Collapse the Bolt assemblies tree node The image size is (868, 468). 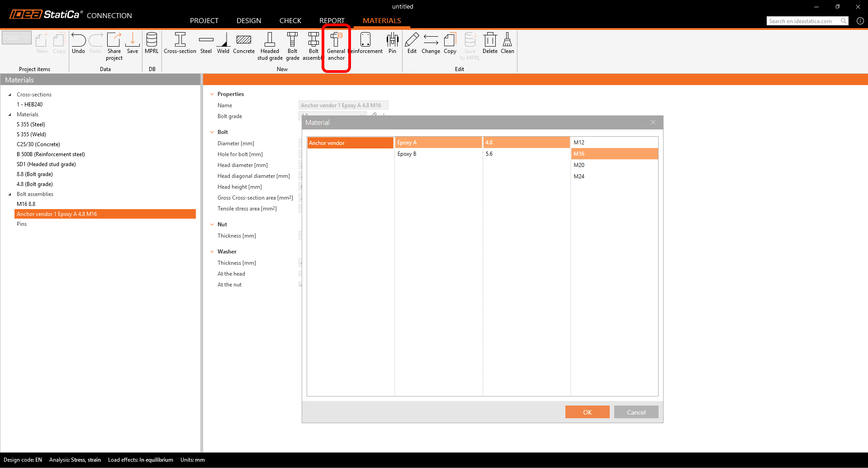pyautogui.click(x=10, y=194)
